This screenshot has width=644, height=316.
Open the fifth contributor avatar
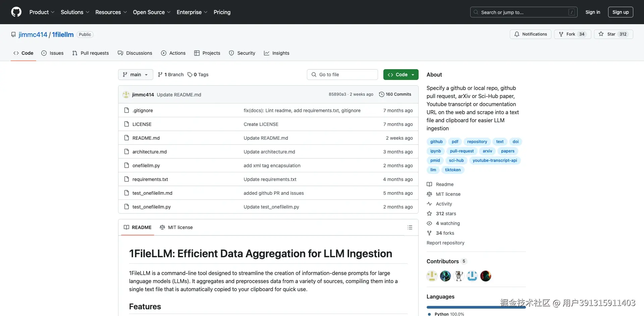(486, 276)
